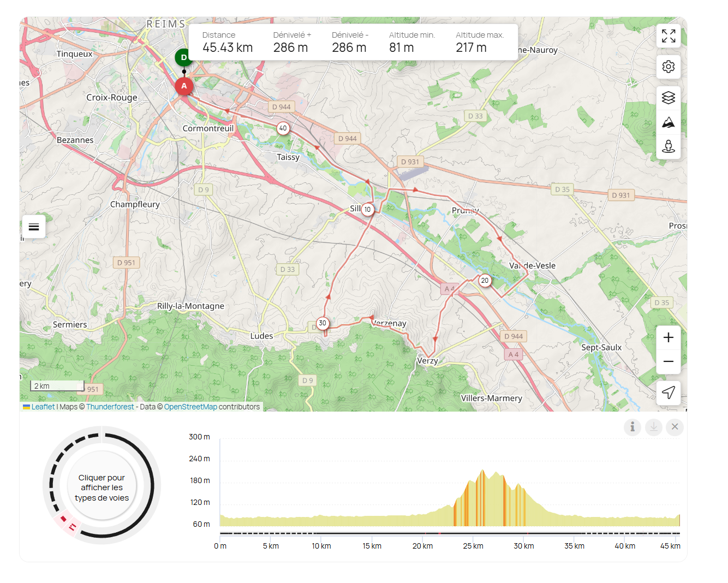Show elevation profile info
Image resolution: width=728 pixels, height=583 pixels.
coord(632,427)
